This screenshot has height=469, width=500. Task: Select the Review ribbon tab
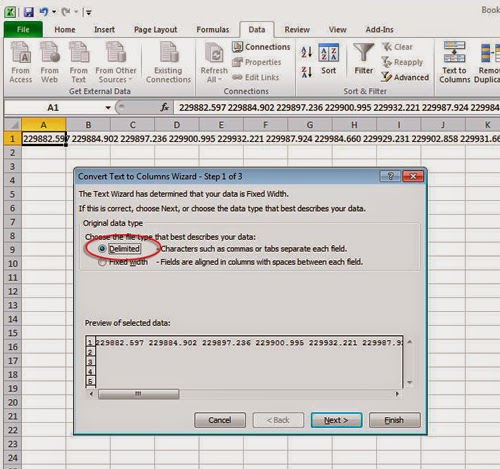297,30
